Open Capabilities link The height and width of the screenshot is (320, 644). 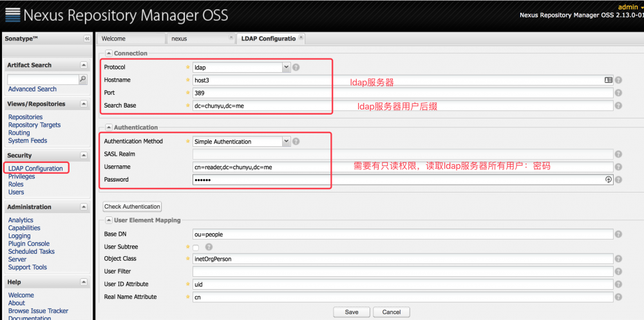(24, 228)
